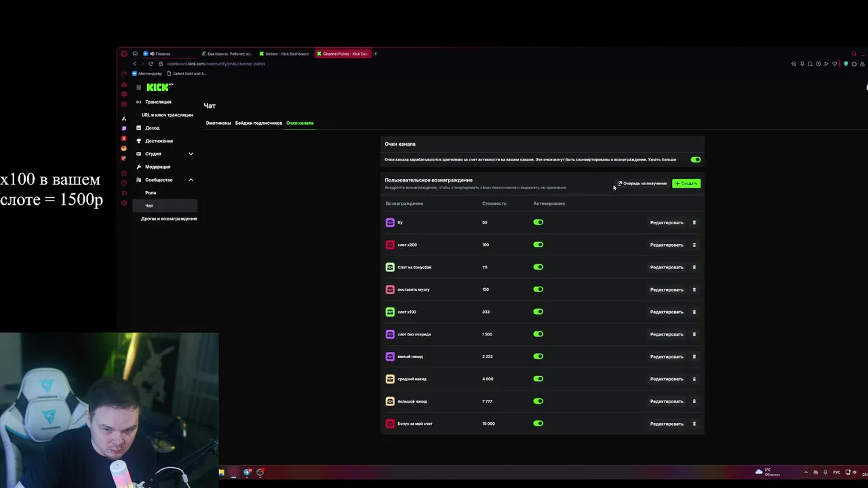The image size is (868, 488).
Task: Switch to "Бейджи подписчиков" tab
Action: pyautogui.click(x=258, y=123)
